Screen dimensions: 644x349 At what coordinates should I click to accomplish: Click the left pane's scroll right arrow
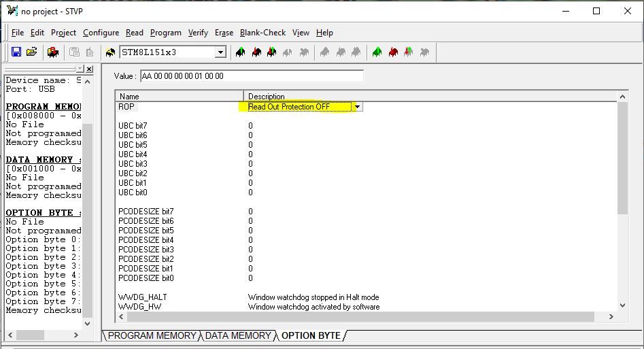click(x=76, y=335)
